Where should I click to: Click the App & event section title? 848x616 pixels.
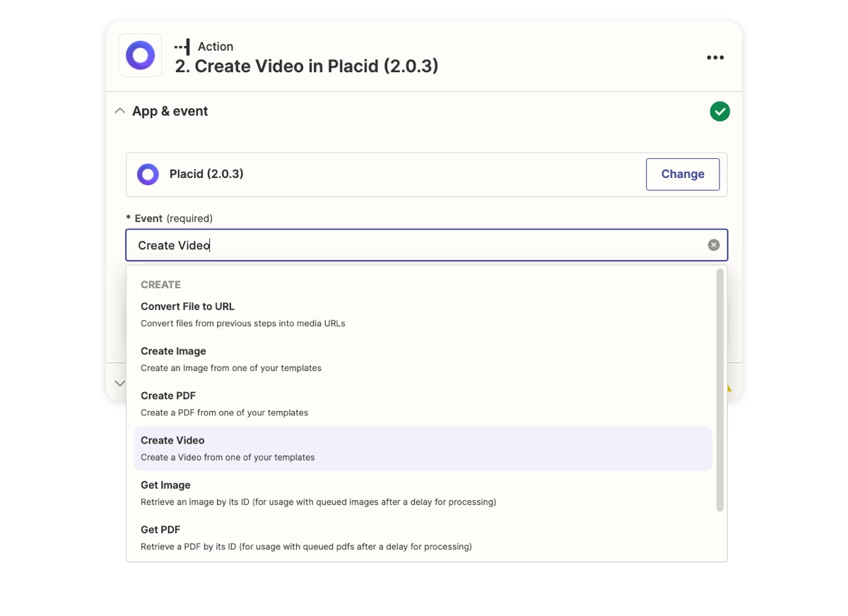pos(170,111)
